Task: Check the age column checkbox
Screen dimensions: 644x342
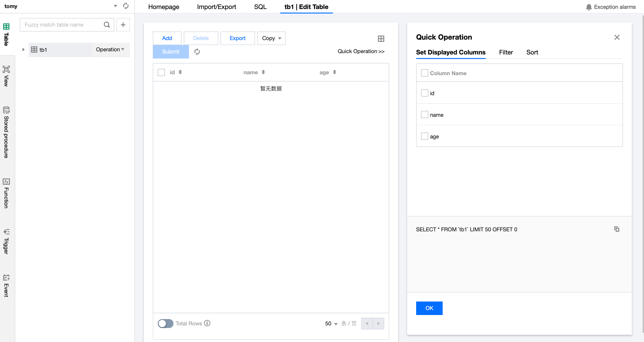Action: click(x=424, y=136)
